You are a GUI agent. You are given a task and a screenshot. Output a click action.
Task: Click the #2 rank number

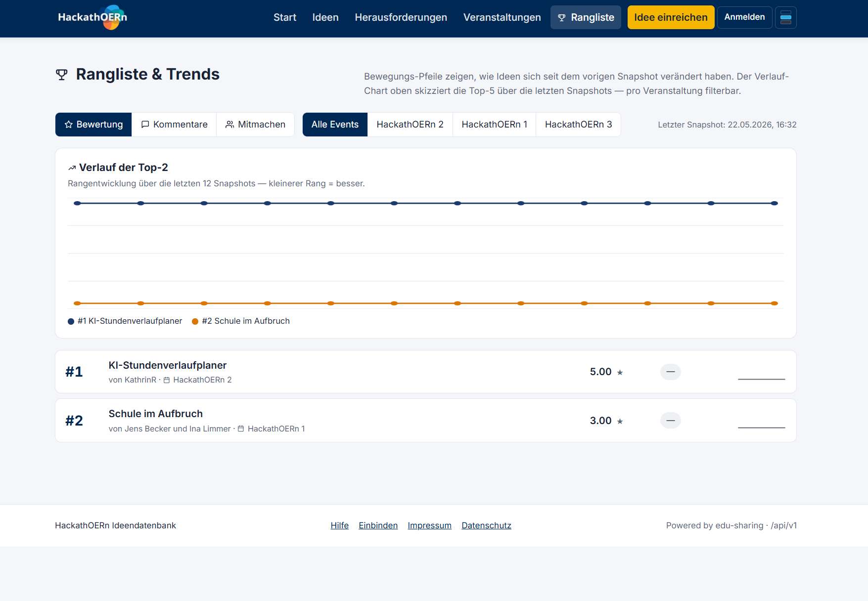tap(74, 421)
